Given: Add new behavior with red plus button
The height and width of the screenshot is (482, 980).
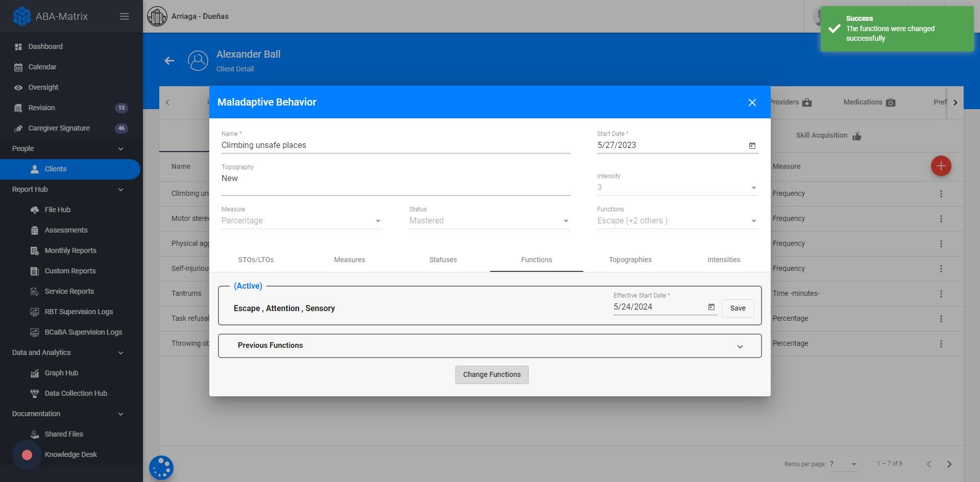Looking at the screenshot, I should [x=941, y=166].
